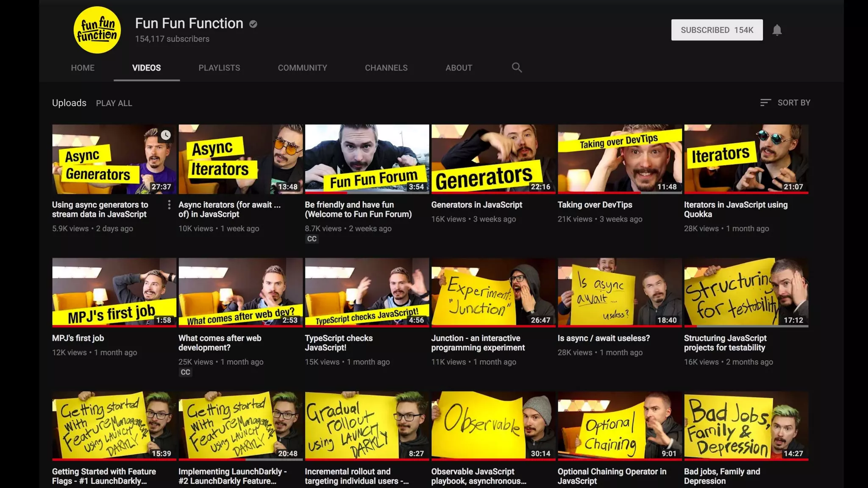Open the Taking over DevTips video thumbnail
The width and height of the screenshot is (868, 488).
pyautogui.click(x=619, y=159)
